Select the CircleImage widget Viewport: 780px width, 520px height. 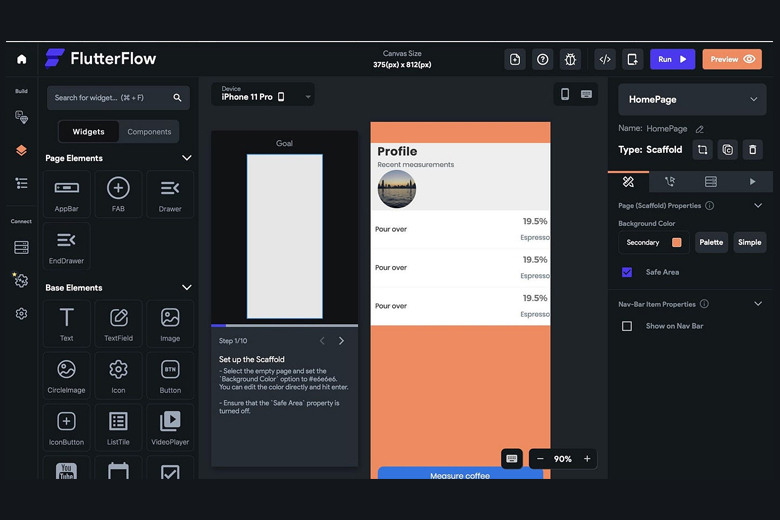coord(67,376)
